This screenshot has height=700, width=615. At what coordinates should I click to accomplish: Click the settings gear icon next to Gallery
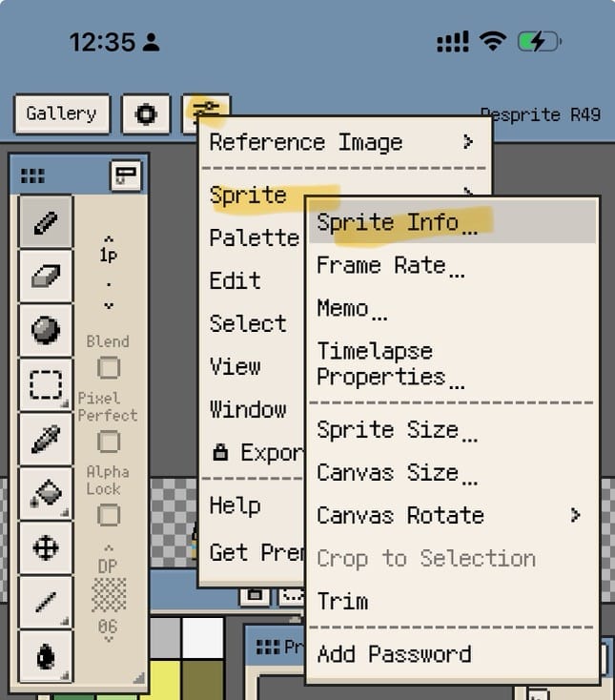146,114
